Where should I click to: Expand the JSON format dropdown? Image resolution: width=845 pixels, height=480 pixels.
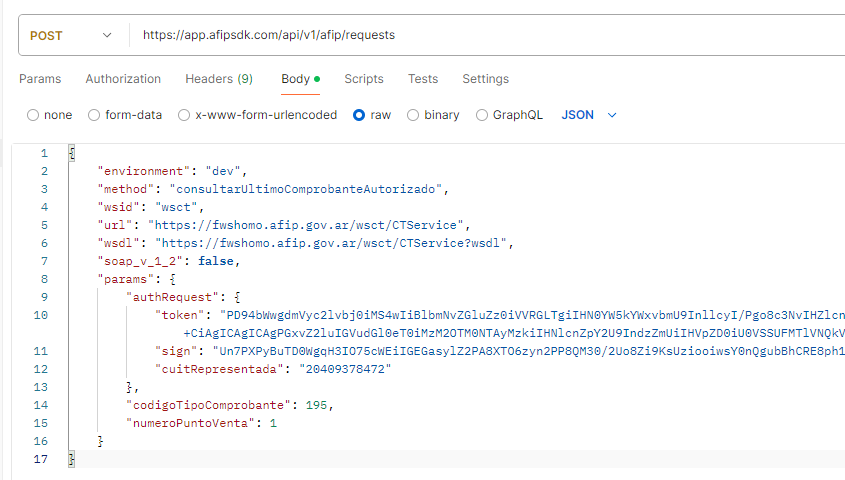pos(589,115)
